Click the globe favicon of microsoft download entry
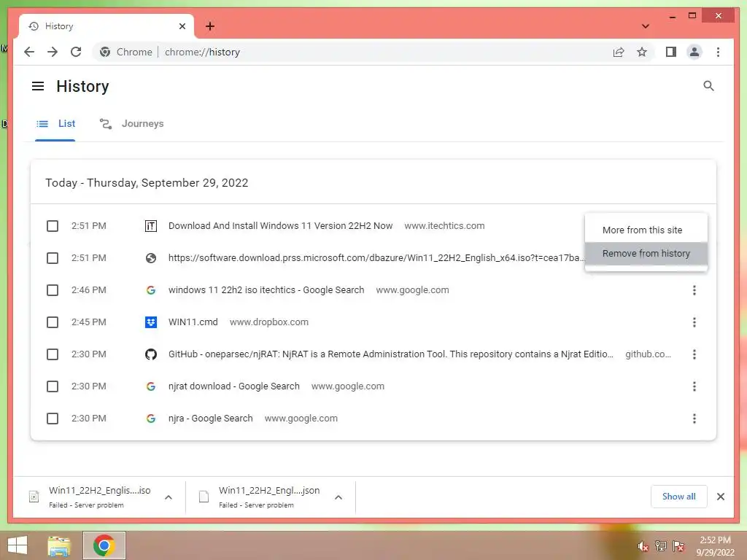Image resolution: width=747 pixels, height=560 pixels. click(150, 258)
